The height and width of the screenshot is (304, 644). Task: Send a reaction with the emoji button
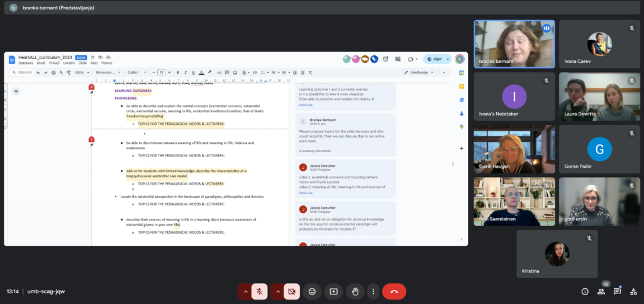click(312, 291)
